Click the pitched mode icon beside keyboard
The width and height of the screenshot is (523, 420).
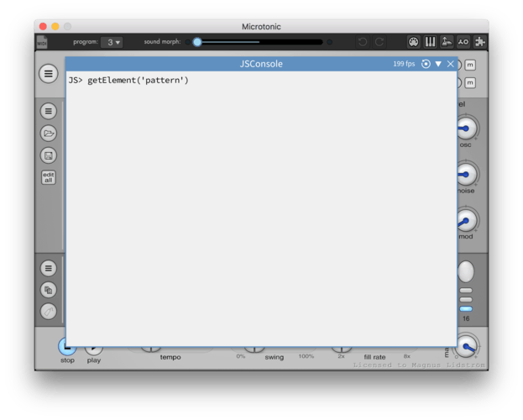tap(447, 42)
